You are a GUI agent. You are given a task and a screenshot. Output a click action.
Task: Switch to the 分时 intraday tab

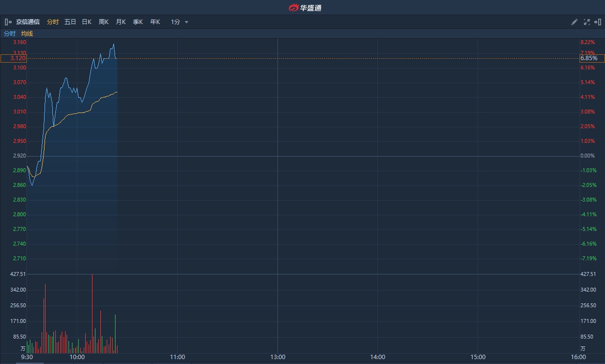pos(53,22)
